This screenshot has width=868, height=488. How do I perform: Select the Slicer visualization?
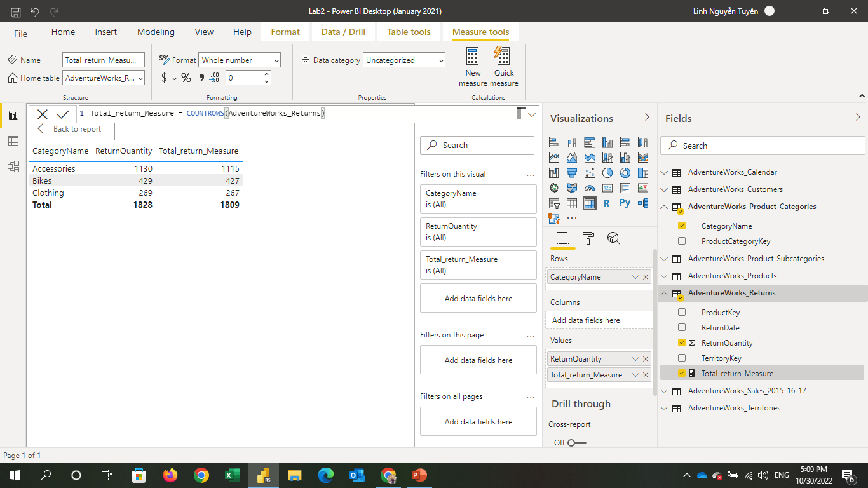point(554,204)
